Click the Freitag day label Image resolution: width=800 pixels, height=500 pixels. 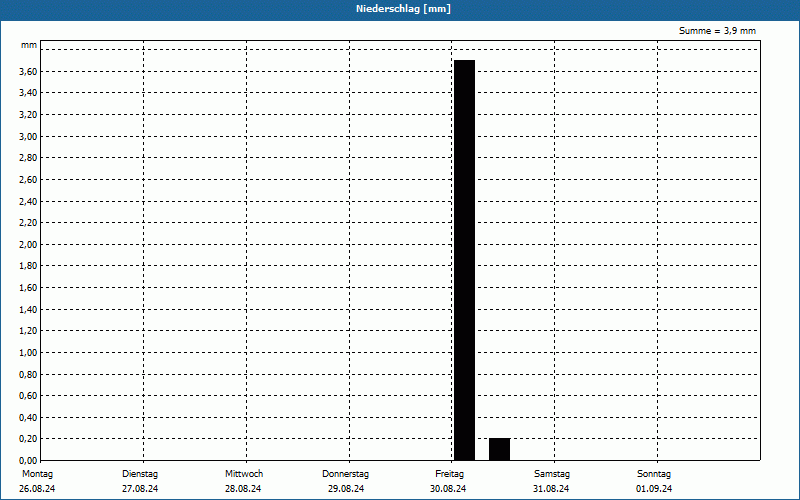[449, 474]
